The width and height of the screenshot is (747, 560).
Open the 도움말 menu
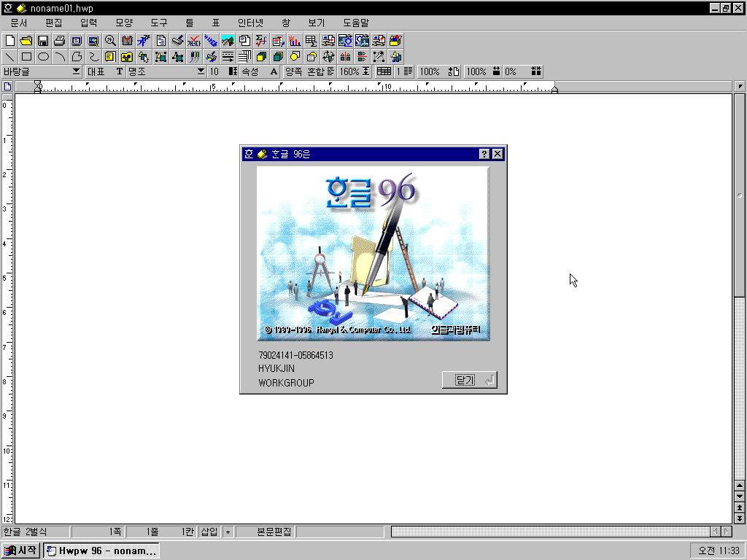[x=356, y=23]
